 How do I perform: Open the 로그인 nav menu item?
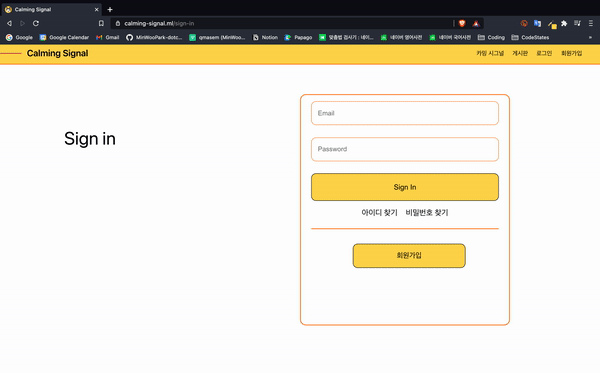[544, 53]
